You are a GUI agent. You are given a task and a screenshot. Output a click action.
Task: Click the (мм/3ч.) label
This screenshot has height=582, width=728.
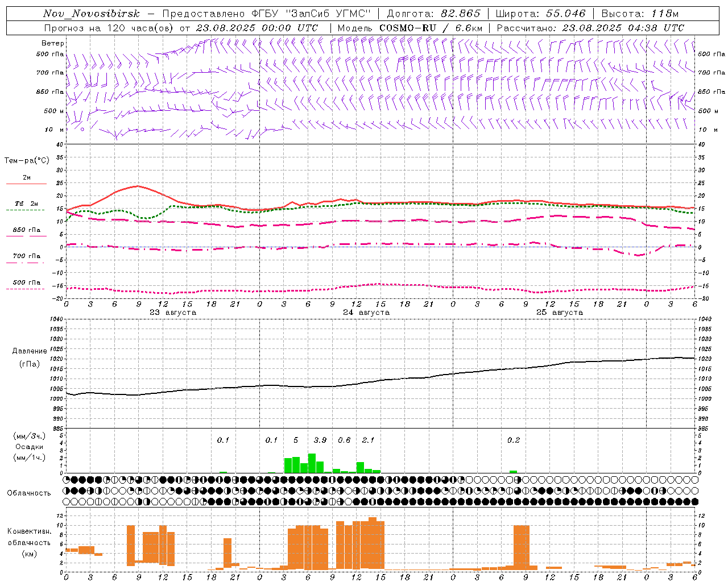tap(30, 436)
